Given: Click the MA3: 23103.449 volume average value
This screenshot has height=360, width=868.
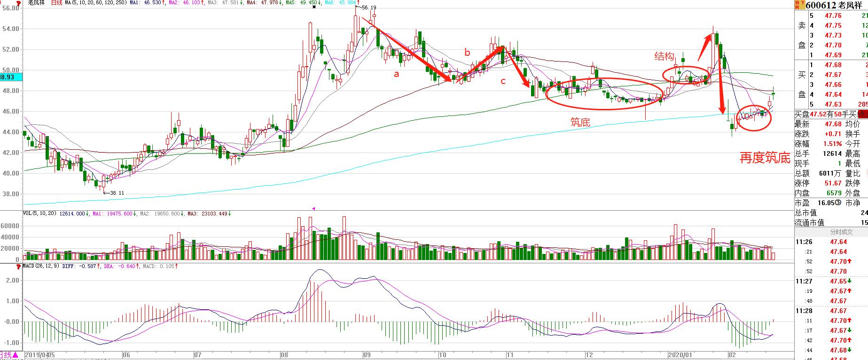Looking at the screenshot, I should (x=208, y=214).
